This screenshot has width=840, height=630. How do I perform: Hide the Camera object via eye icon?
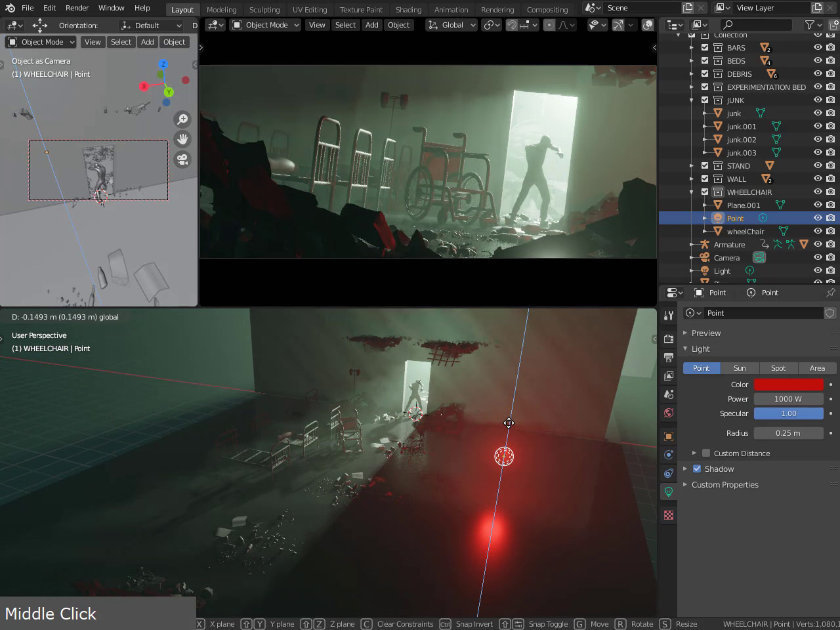[818, 258]
